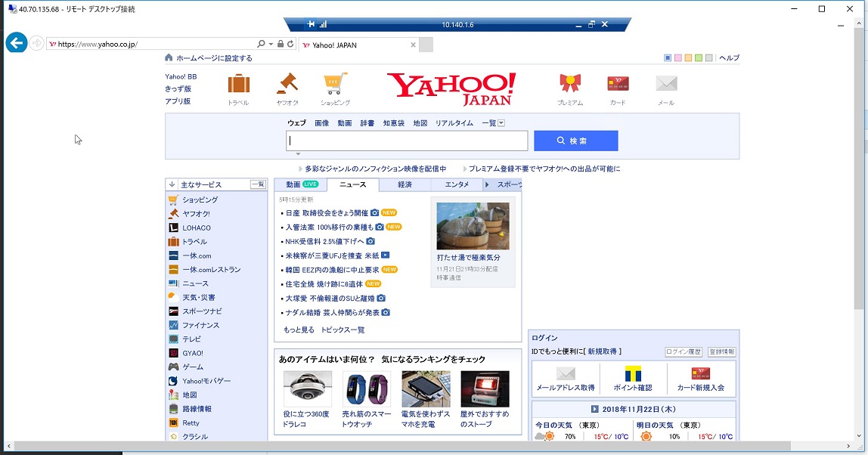Screen dimensions: 868x455
Task: Open ファイナンス in the services list
Action: [201, 325]
